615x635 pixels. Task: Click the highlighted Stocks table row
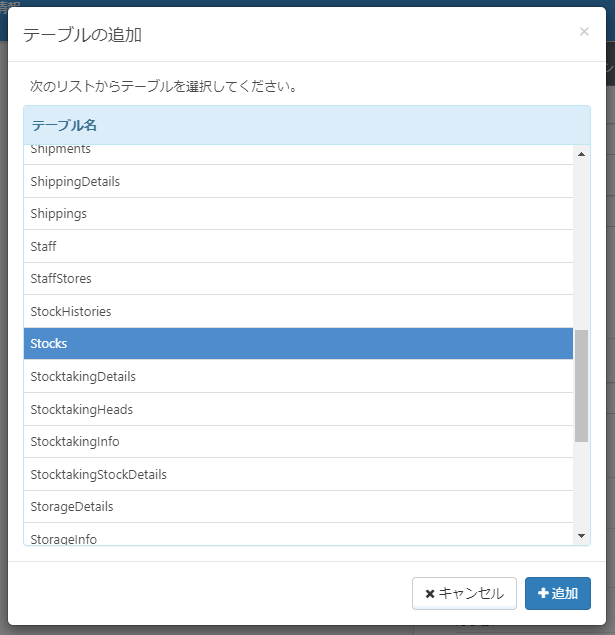pos(298,343)
